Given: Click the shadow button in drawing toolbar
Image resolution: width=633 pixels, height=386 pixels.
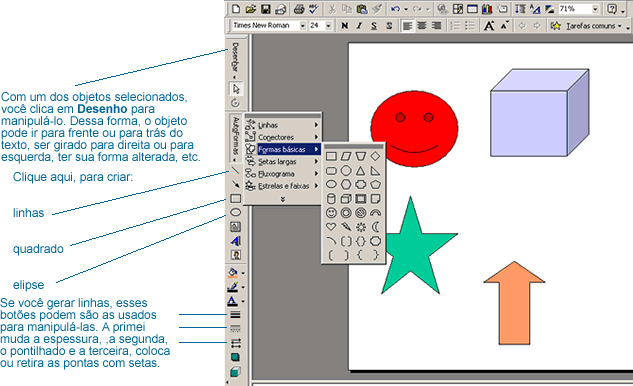Looking at the screenshot, I should (236, 357).
